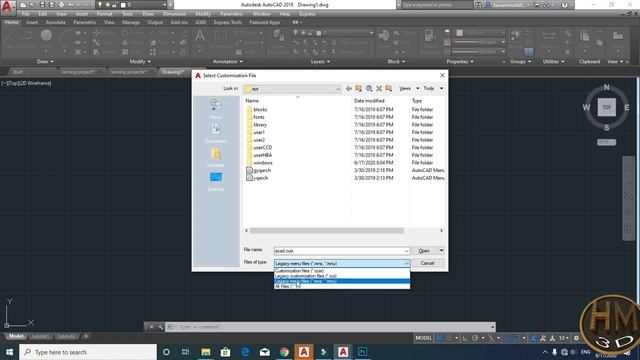Open the Documents place in sidebar
Screen dimensions: 640x360
[x=216, y=133]
